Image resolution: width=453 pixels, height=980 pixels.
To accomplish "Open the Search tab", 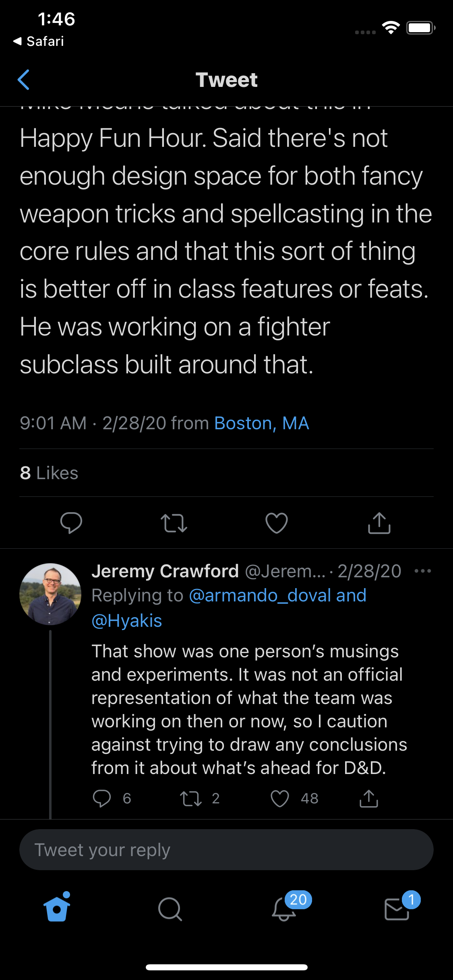I will point(170,908).
